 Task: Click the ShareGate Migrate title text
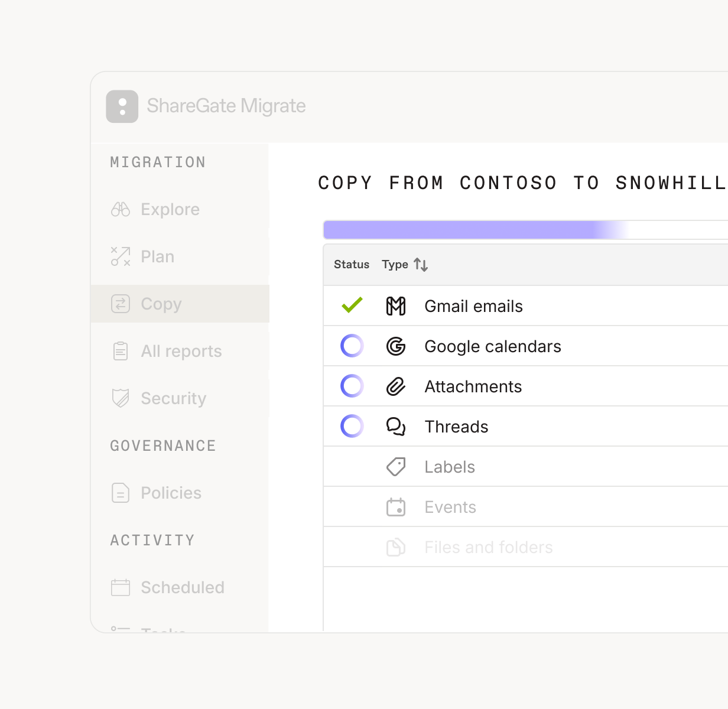pyautogui.click(x=226, y=106)
